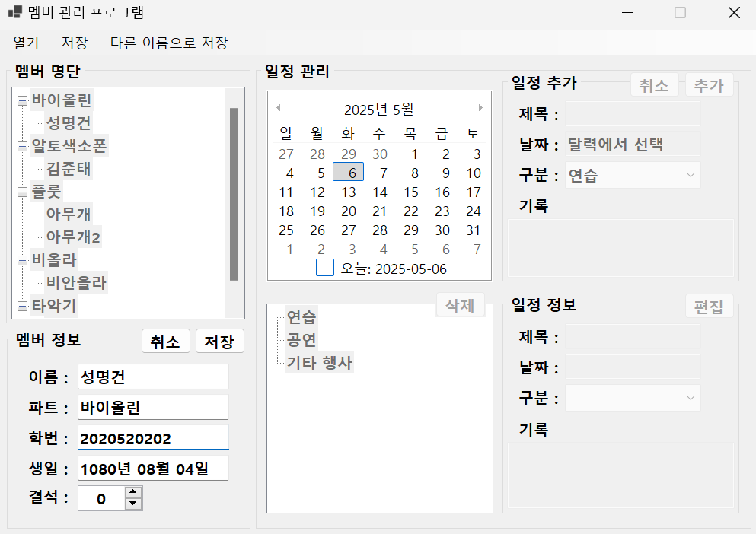Click the 제목 field in 일정 정보

(633, 336)
